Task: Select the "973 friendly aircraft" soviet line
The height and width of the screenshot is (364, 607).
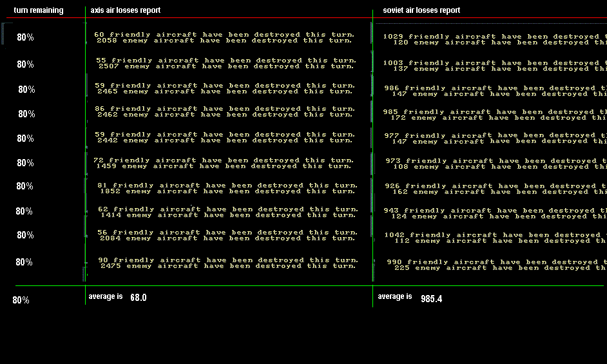Action: [x=496, y=161]
